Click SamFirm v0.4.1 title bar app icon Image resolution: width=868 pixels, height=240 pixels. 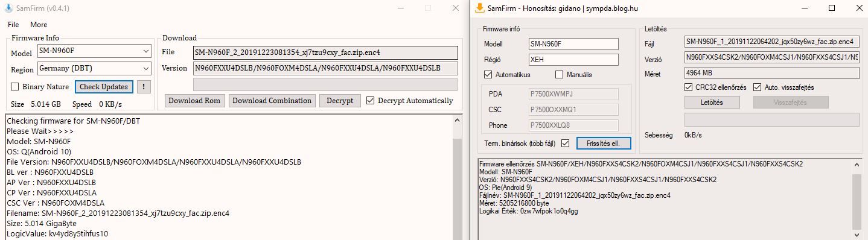click(x=8, y=8)
